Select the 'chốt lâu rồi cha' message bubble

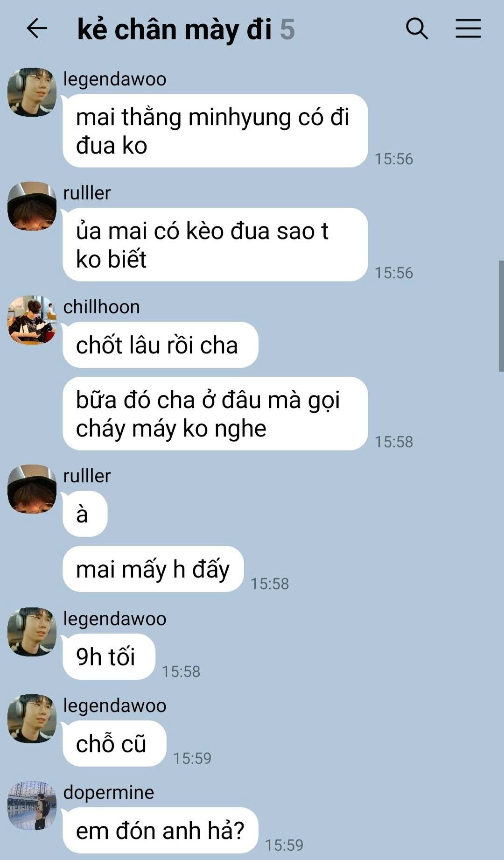click(x=161, y=345)
